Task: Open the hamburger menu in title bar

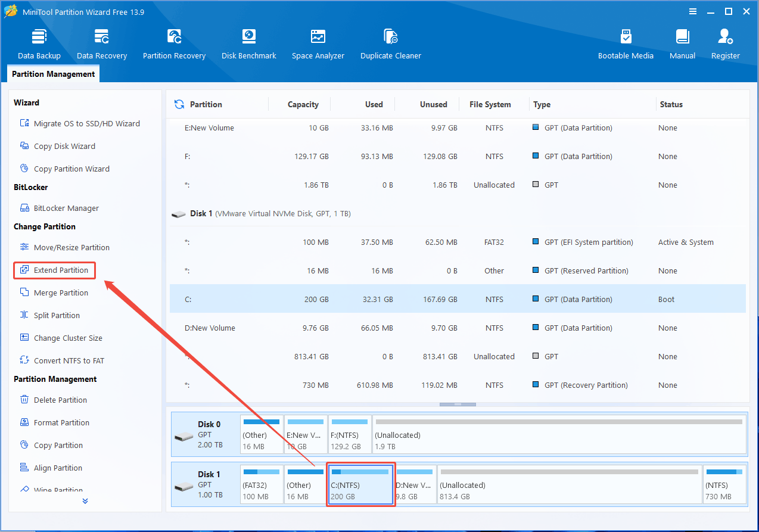Action: pos(693,11)
